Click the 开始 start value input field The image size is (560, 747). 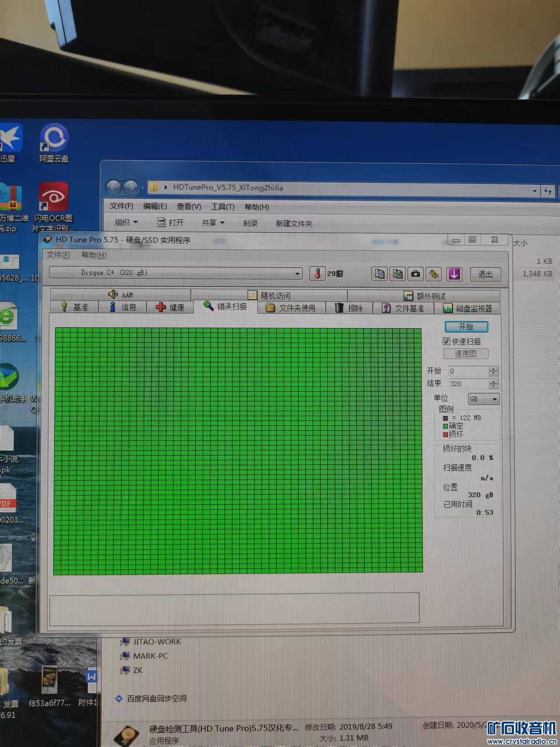pos(468,371)
